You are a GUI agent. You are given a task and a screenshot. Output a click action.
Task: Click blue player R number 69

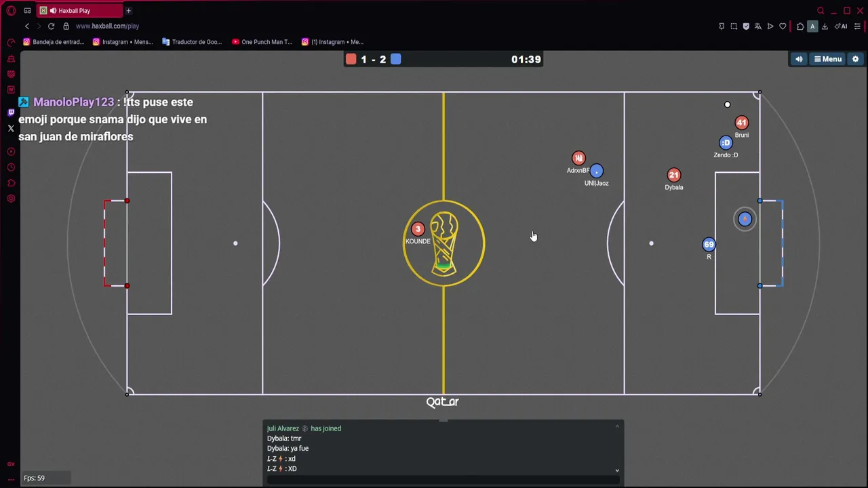pyautogui.click(x=709, y=244)
